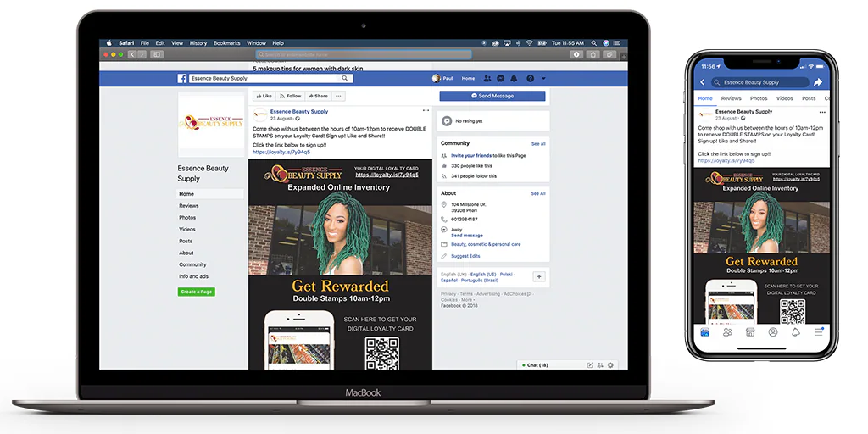Screen dimensions: 868x434
Task: Click the Spotlight search icon in the macOS menu bar
Action: point(594,43)
